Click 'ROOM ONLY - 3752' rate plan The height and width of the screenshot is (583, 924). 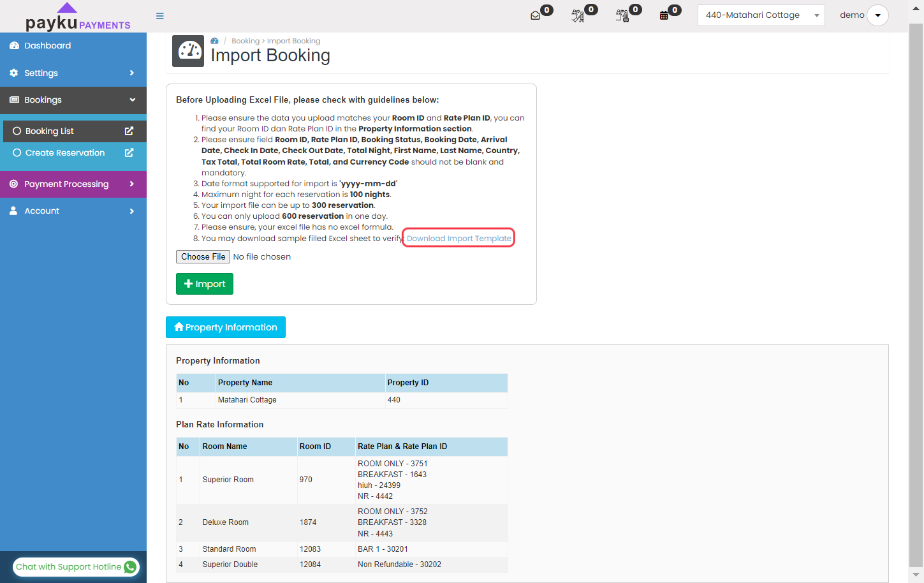(393, 512)
